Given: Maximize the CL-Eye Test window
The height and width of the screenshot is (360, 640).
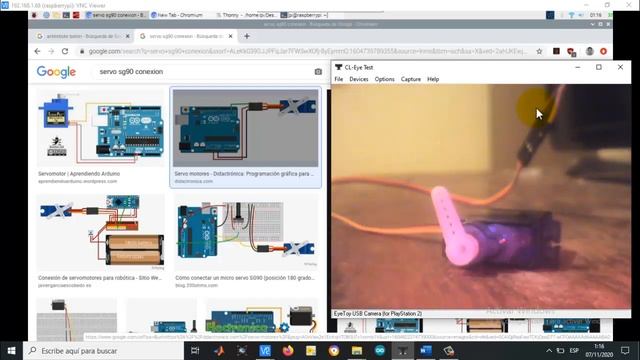Looking at the screenshot, I should 599,67.
